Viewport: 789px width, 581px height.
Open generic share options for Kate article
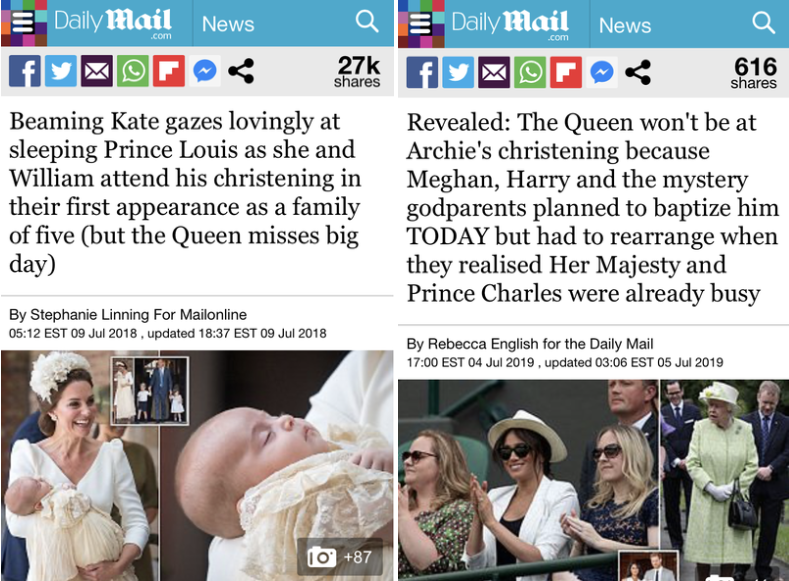click(x=241, y=71)
